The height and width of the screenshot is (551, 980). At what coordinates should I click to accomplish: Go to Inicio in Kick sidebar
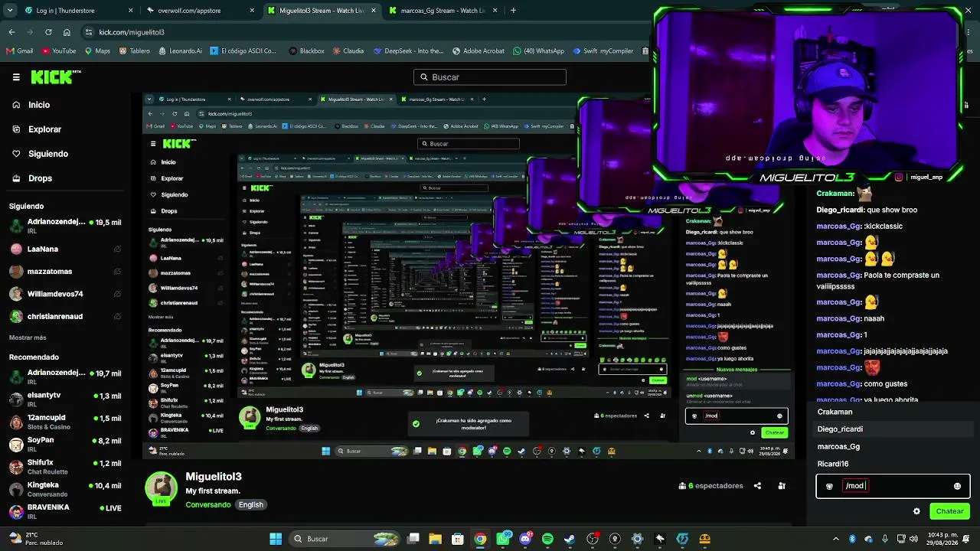click(x=39, y=105)
